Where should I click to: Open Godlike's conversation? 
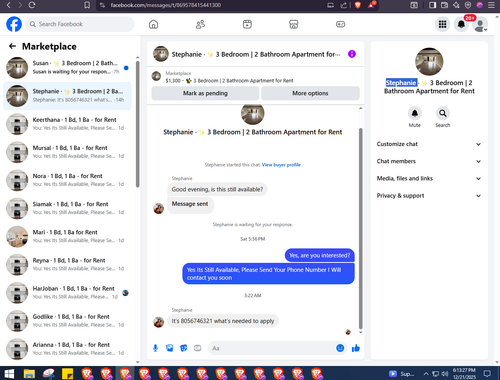(67, 321)
